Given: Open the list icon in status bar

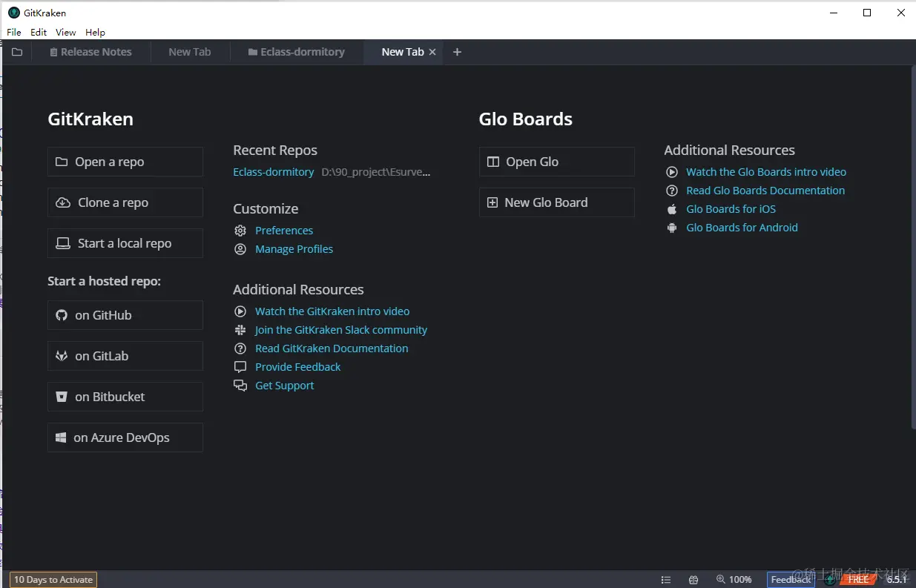Looking at the screenshot, I should pos(666,580).
